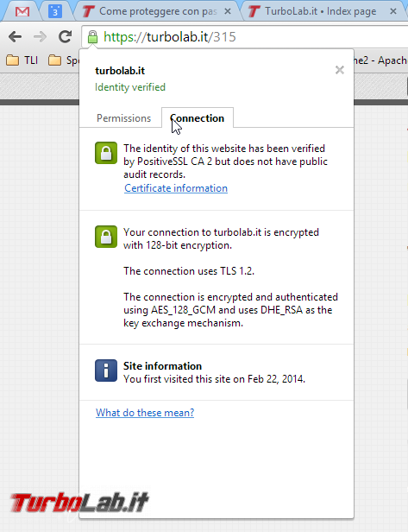Screen dimensions: 408x532
Task: Open the second bookmarks folder starting 'Sp'
Action: pyautogui.click(x=63, y=60)
